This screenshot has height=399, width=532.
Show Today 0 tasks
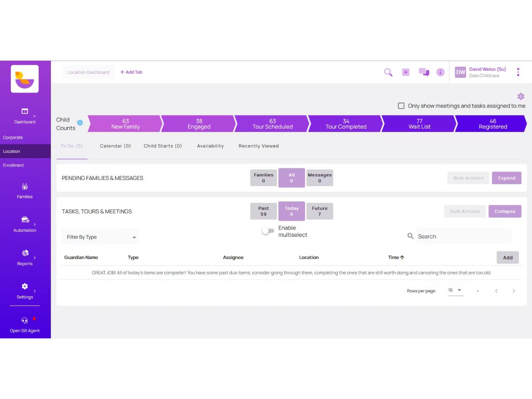point(292,211)
